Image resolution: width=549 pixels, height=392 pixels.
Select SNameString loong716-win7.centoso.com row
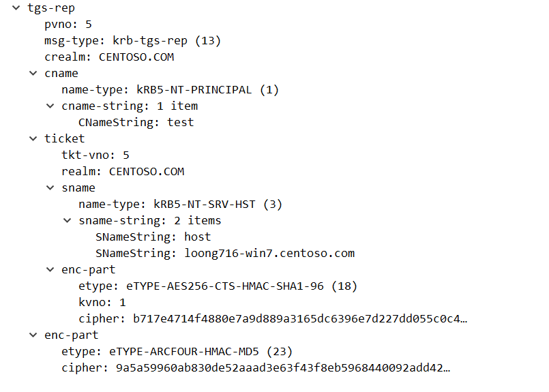tap(225, 254)
